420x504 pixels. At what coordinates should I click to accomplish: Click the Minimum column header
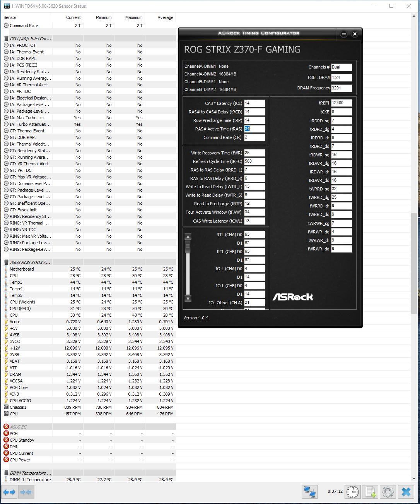(x=99, y=17)
